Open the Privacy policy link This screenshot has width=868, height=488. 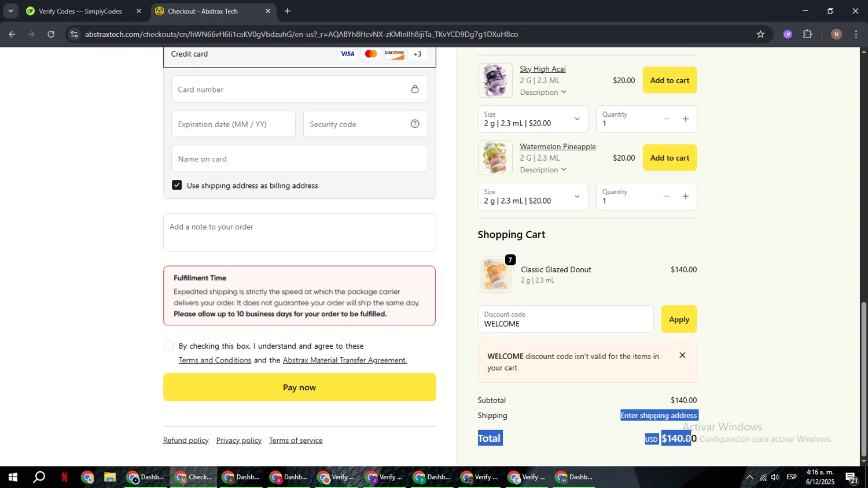[239, 441]
